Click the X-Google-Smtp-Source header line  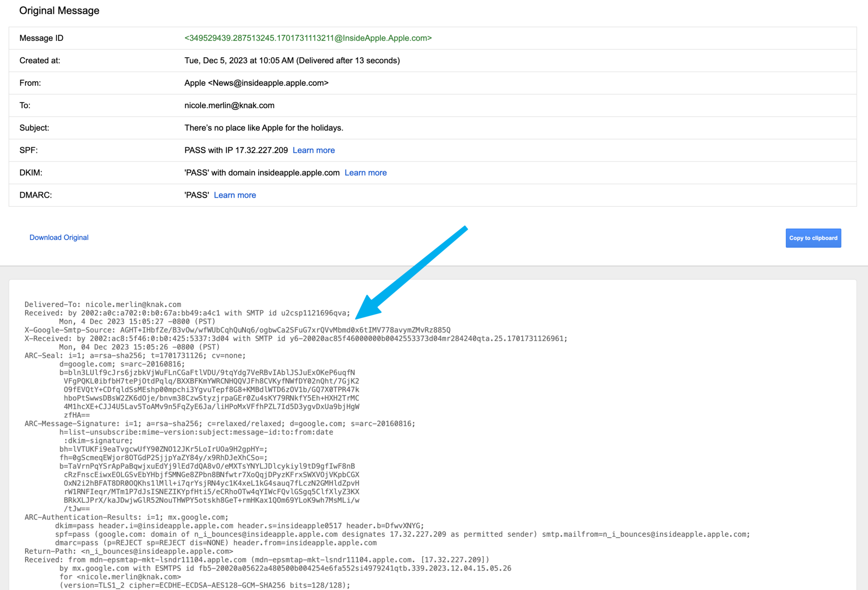click(237, 330)
